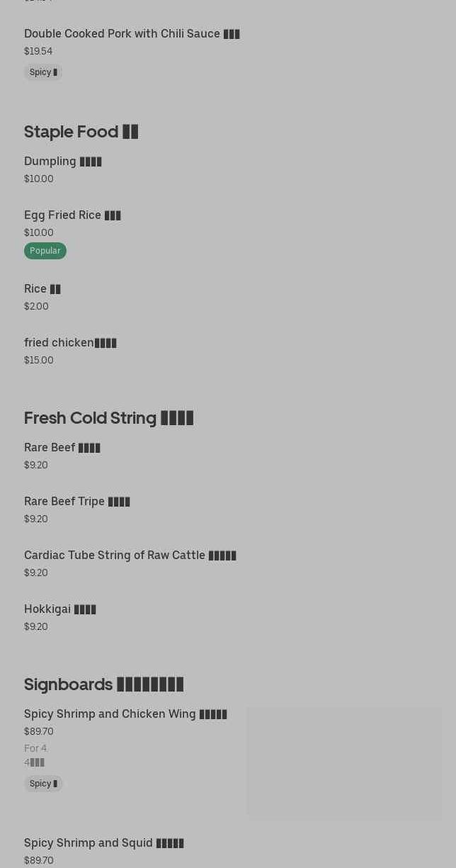Open the fried chicken menu item
Screen dimensions: 456x868
point(70,343)
